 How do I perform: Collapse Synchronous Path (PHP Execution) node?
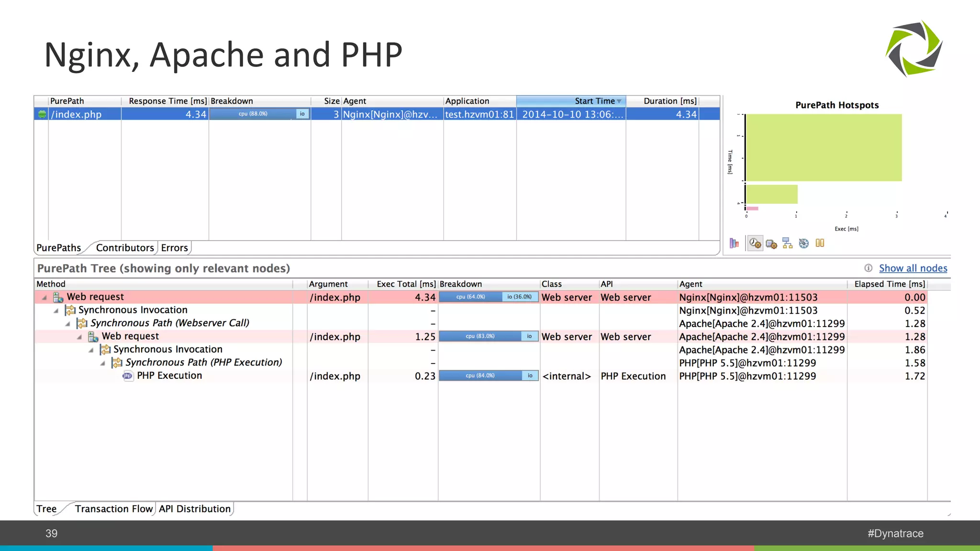103,364
